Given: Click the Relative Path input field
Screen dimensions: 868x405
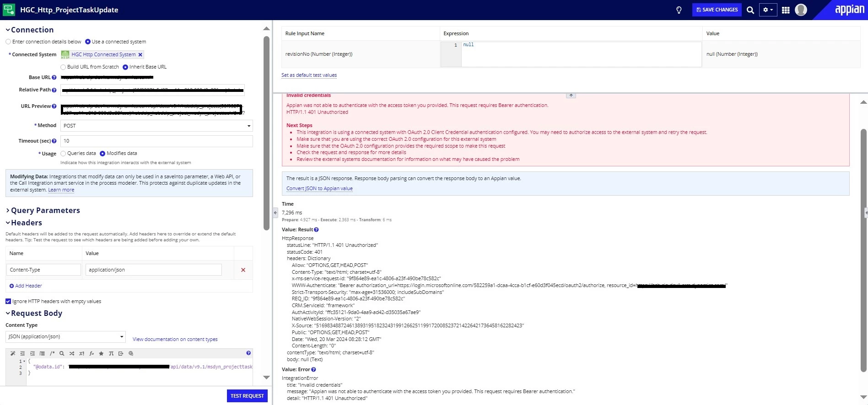Looking at the screenshot, I should pos(152,90).
